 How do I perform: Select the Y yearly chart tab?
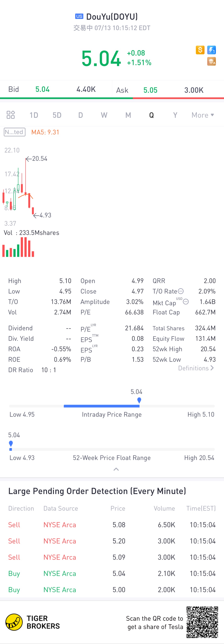175,115
